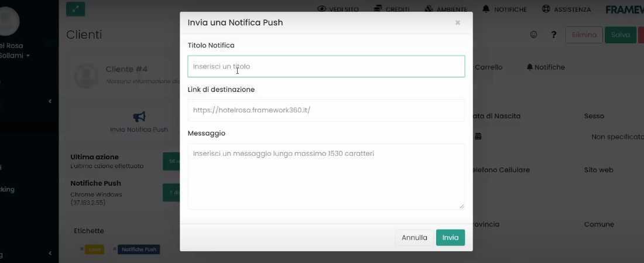Click the green expand fullscreen icon

76,9
